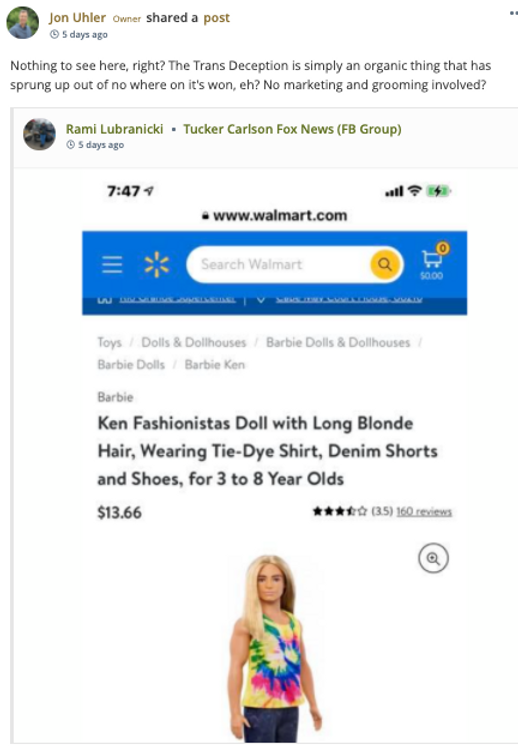The width and height of the screenshot is (518, 751).
Task: Click Rami Lubranicki's profile avatar
Action: point(39,134)
